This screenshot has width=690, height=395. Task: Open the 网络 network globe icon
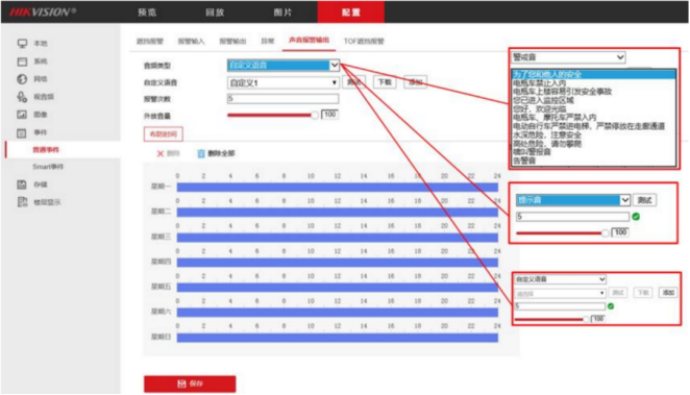pyautogui.click(x=22, y=79)
